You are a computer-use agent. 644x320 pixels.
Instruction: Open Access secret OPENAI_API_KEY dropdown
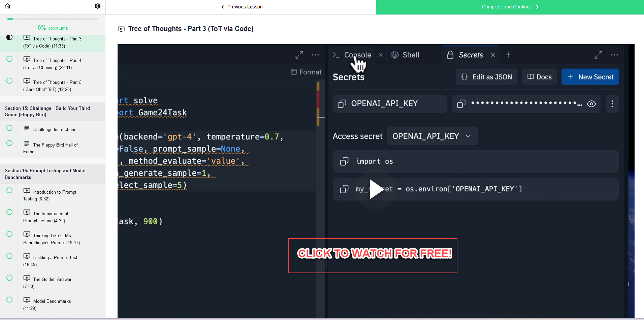(x=432, y=136)
